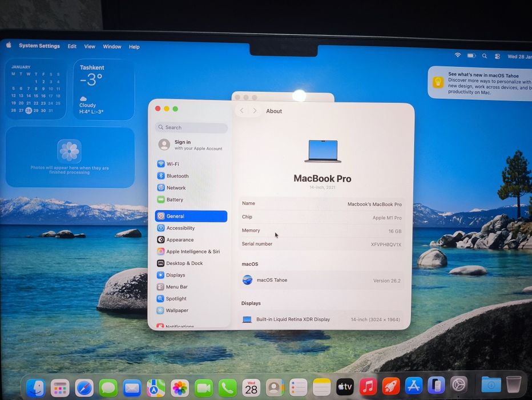Open Contacts from the Dock
The width and height of the screenshot is (532, 400).
275,387
